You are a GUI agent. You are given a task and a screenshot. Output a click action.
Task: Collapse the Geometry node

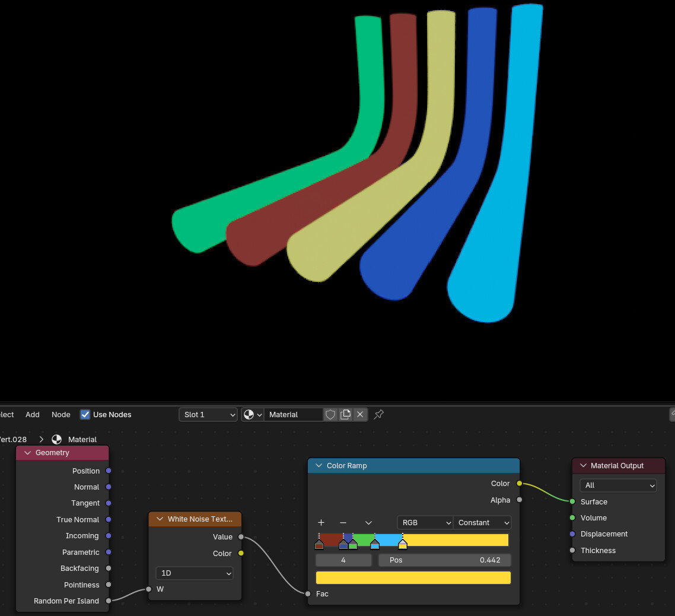(27, 453)
